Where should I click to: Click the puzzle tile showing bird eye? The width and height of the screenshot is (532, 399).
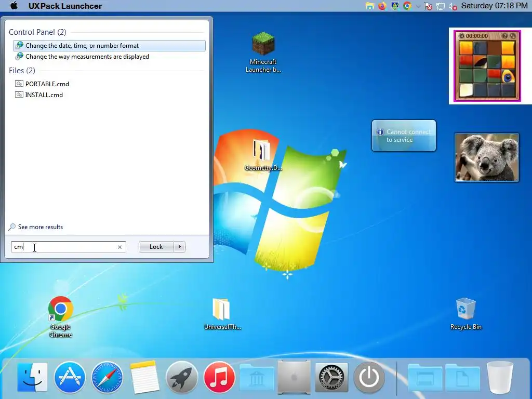click(508, 77)
